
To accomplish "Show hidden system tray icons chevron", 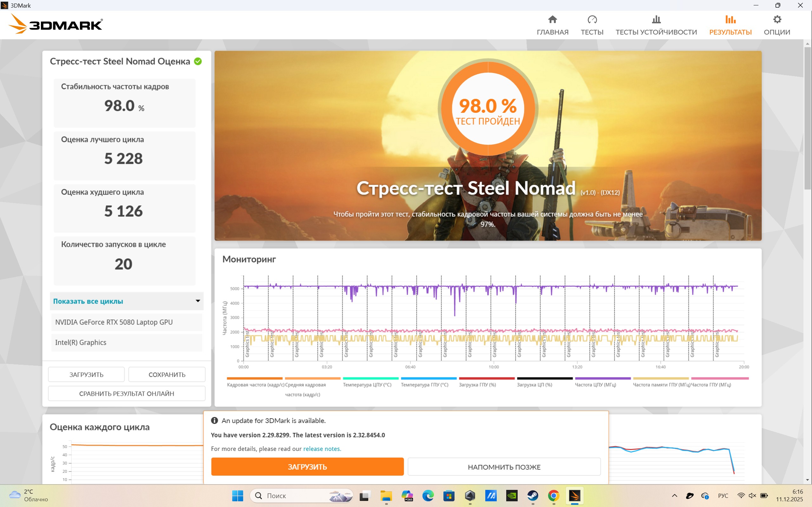I will [x=674, y=496].
